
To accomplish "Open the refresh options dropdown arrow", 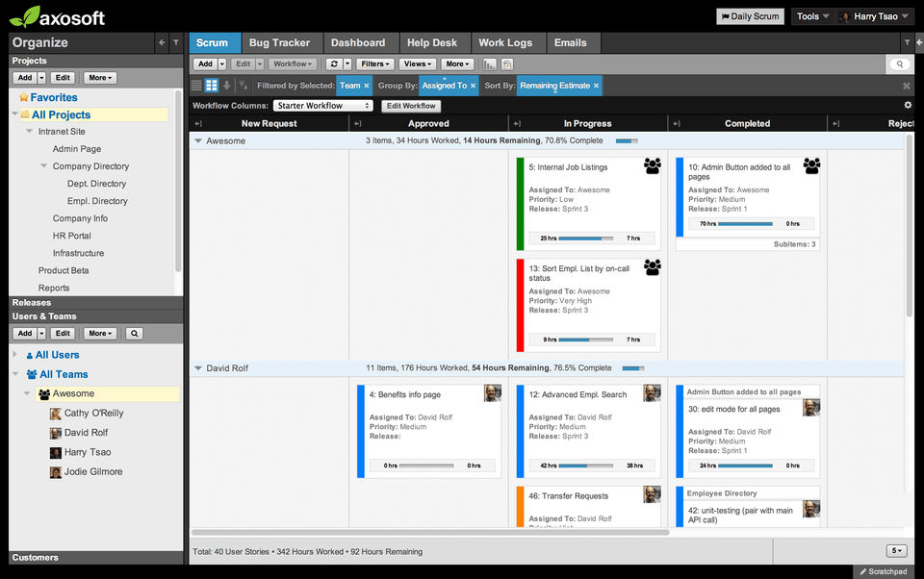I will coord(347,64).
